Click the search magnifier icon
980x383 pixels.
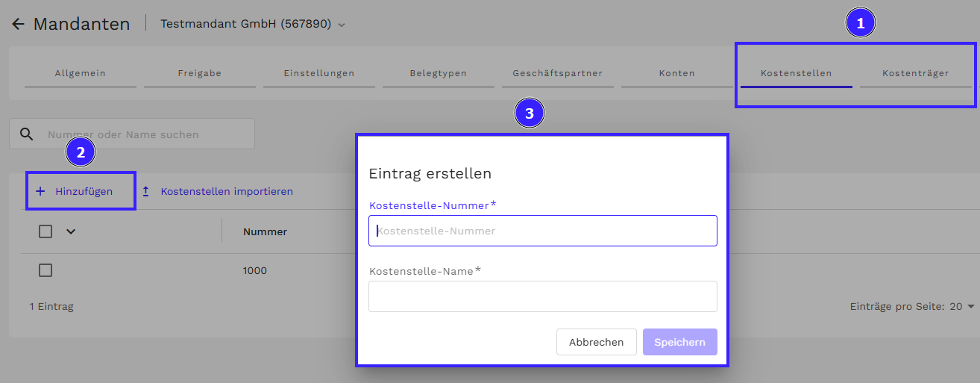(x=27, y=134)
